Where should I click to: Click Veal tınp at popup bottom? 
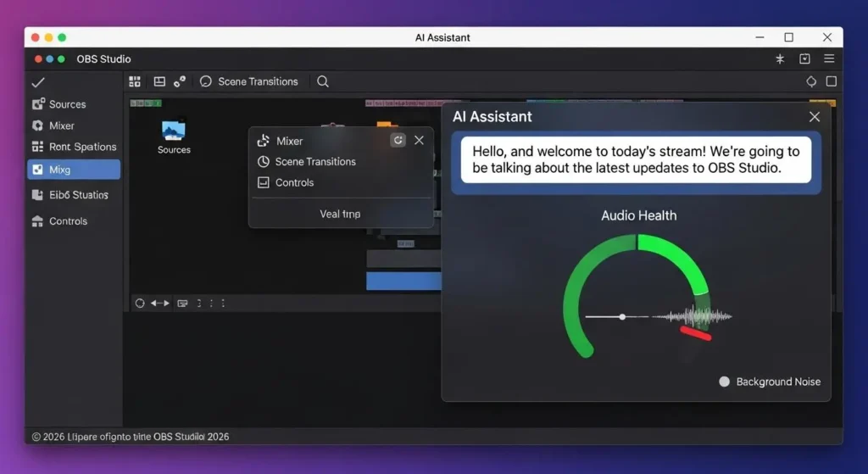coord(340,214)
